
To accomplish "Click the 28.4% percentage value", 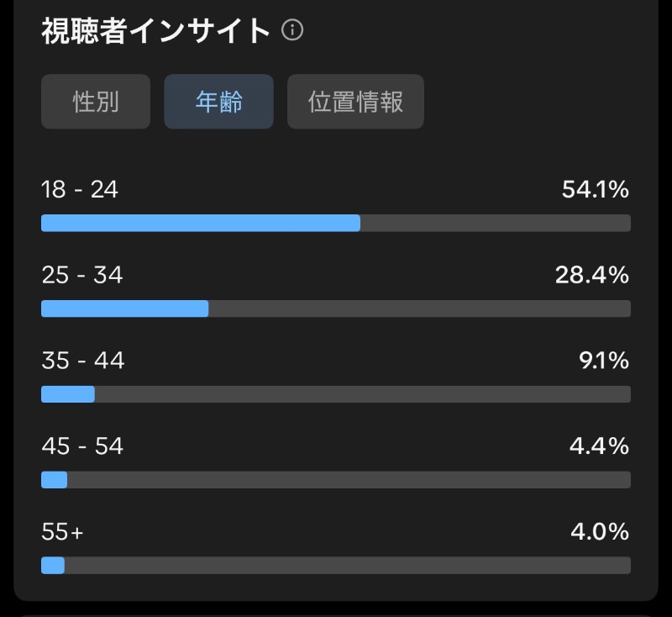I will [592, 275].
